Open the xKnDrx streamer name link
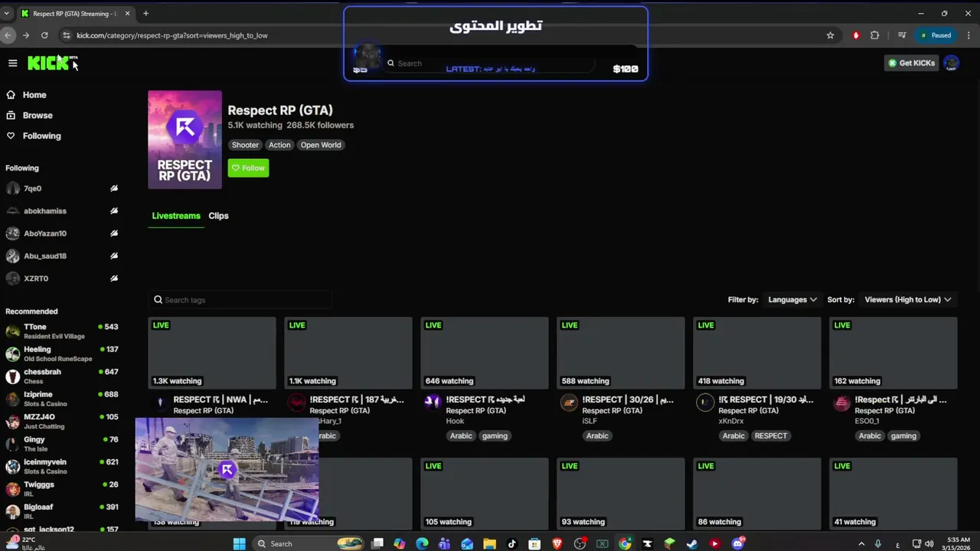This screenshot has height=551, width=980. [730, 422]
